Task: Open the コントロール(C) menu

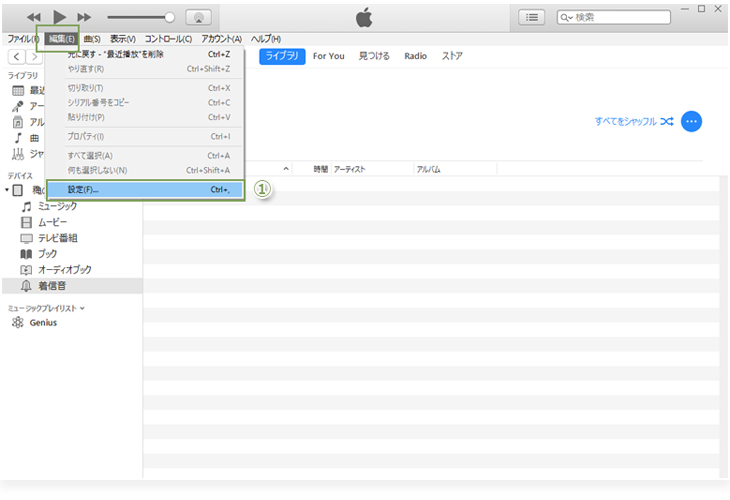Action: (169, 39)
